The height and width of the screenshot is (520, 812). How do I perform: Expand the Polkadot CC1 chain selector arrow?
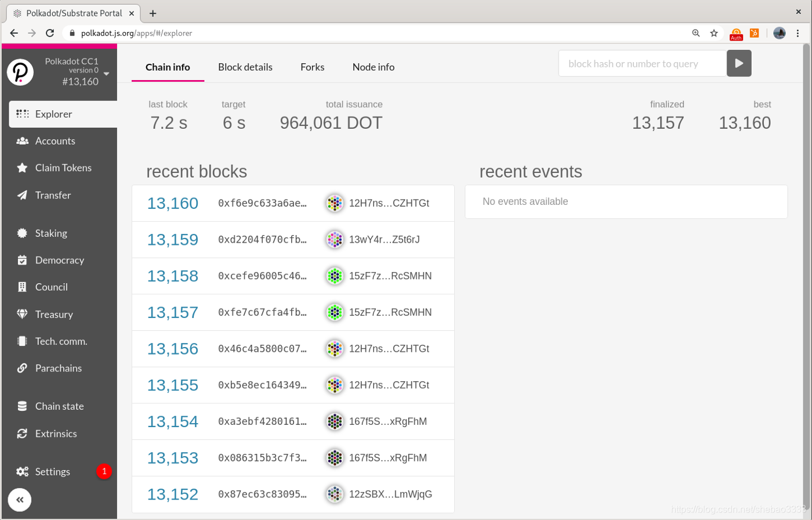(x=107, y=74)
